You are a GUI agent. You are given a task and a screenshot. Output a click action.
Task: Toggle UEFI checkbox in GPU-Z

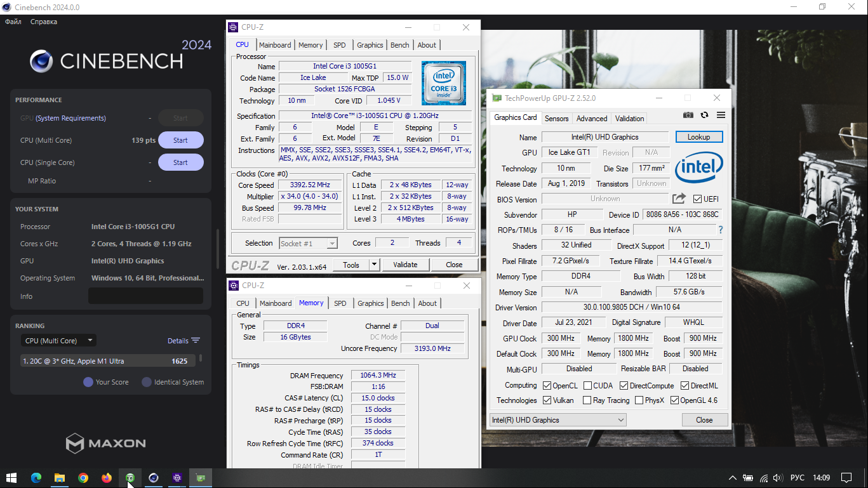[x=697, y=199]
